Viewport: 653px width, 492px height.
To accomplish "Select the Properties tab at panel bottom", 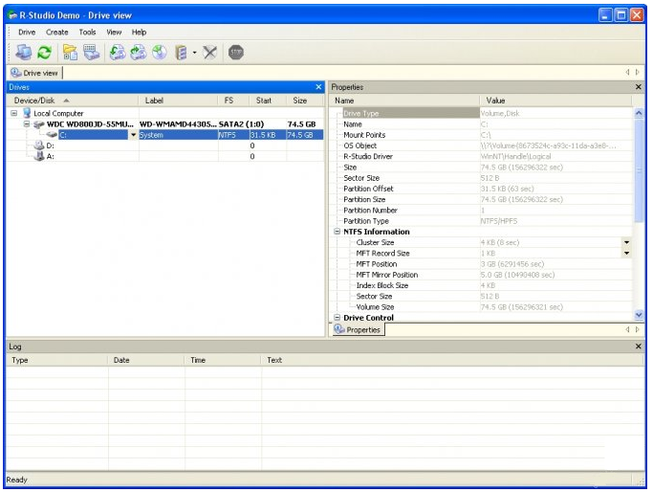I will point(359,330).
